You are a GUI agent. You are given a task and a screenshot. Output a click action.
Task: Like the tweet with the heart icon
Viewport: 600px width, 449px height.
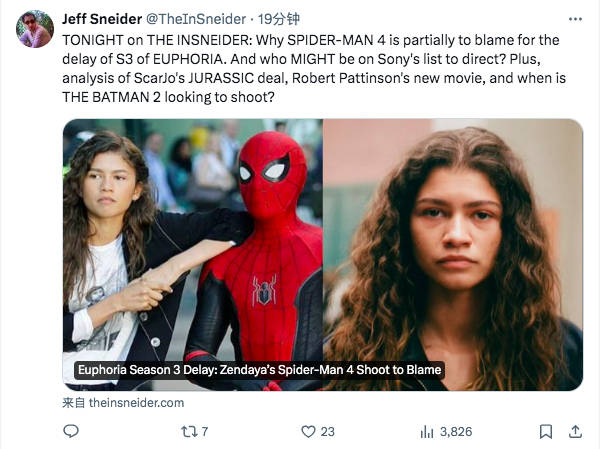pos(308,431)
